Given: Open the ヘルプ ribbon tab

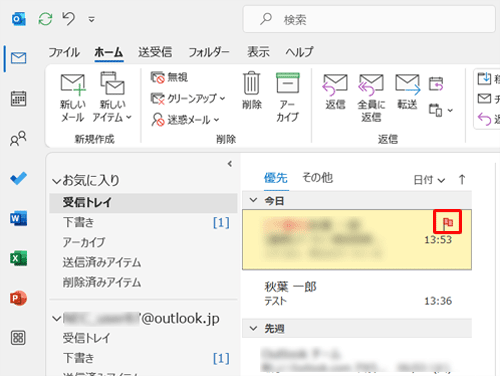Looking at the screenshot, I should [299, 52].
